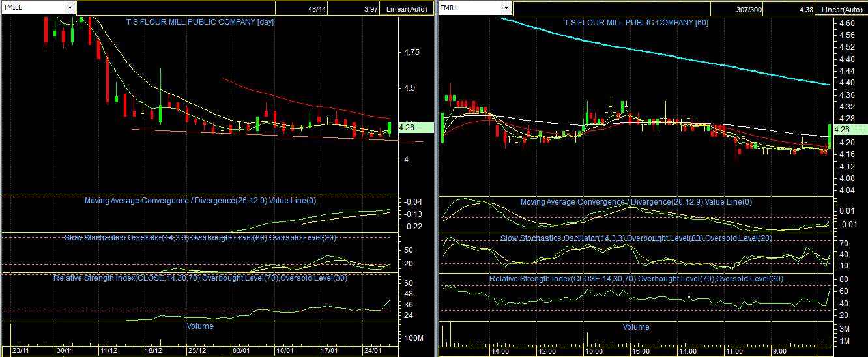The height and width of the screenshot is (357, 868).
Task: Click the 60-minute chart title T S FLOUR MILL [60]
Action: click(x=635, y=22)
